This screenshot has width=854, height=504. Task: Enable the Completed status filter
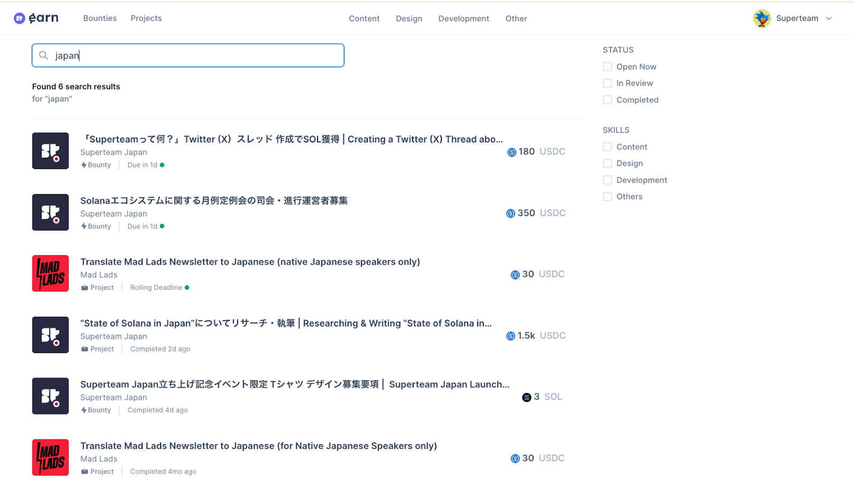[x=607, y=100]
